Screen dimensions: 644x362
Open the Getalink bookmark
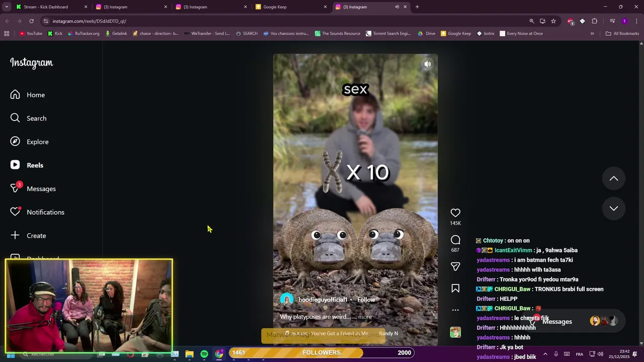116,34
